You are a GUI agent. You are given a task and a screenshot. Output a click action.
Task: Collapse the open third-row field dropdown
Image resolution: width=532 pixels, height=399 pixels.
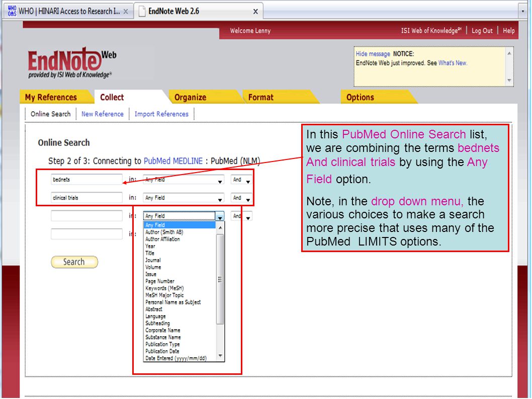coord(220,216)
